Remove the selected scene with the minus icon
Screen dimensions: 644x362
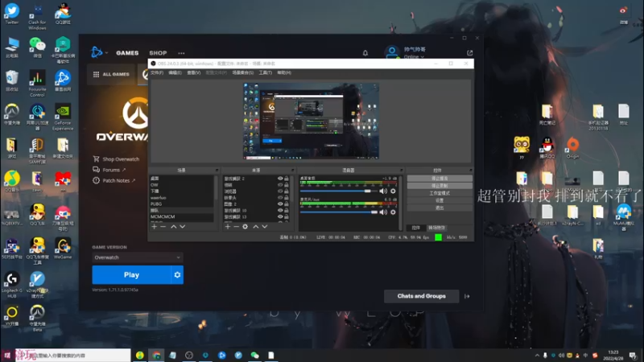point(163,227)
